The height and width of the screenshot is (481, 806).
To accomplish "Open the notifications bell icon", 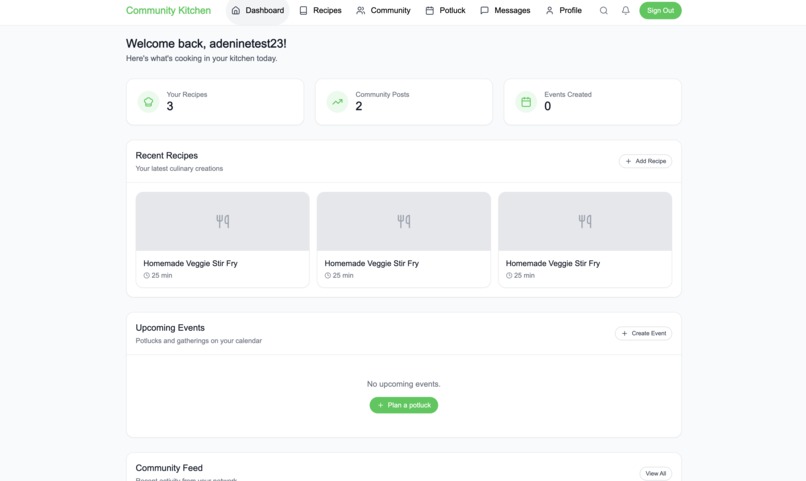I will tap(626, 10).
